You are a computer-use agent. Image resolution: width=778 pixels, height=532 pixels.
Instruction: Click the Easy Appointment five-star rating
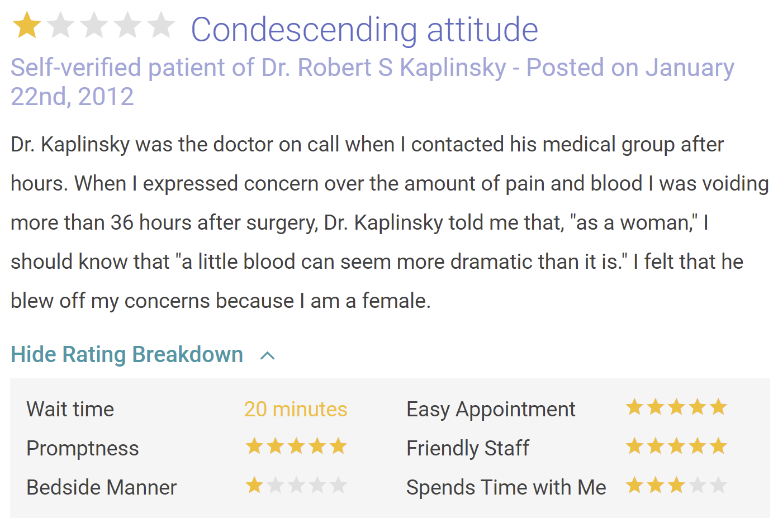(676, 407)
